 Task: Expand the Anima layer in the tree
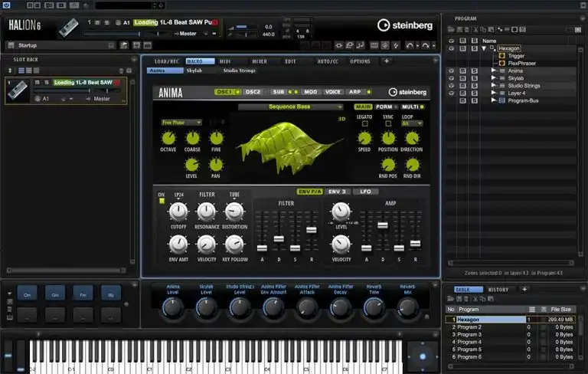494,71
